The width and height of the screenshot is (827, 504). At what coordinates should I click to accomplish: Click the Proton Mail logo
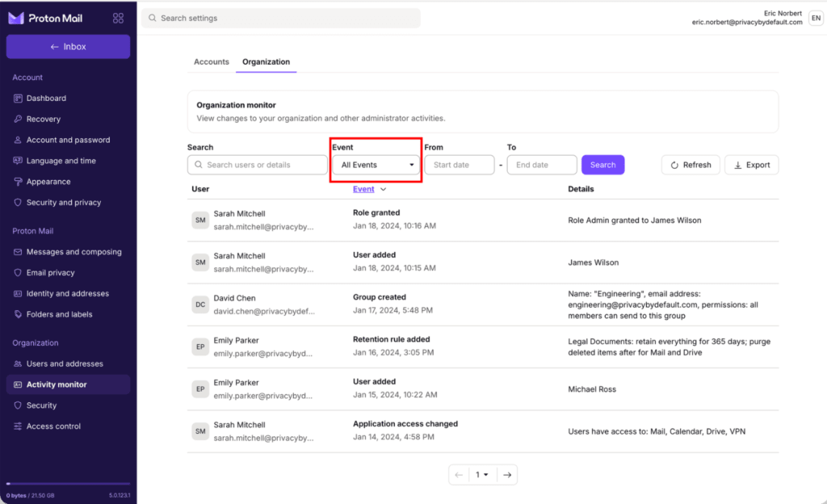click(x=45, y=19)
